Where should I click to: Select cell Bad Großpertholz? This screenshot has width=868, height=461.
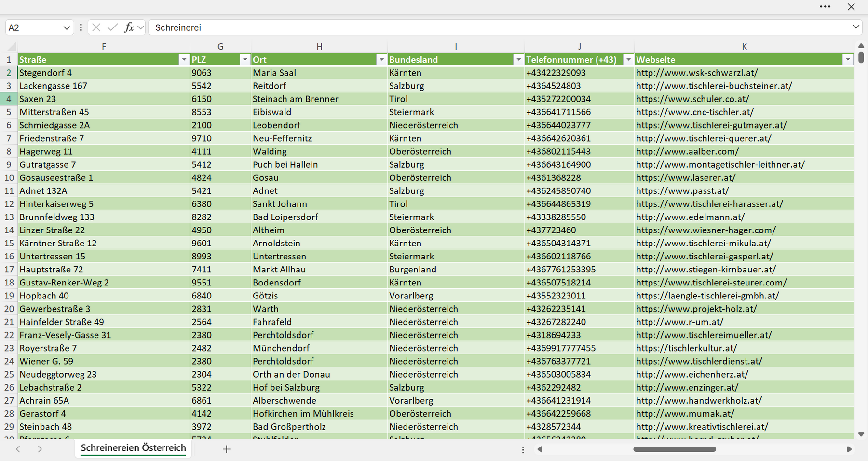click(x=319, y=427)
